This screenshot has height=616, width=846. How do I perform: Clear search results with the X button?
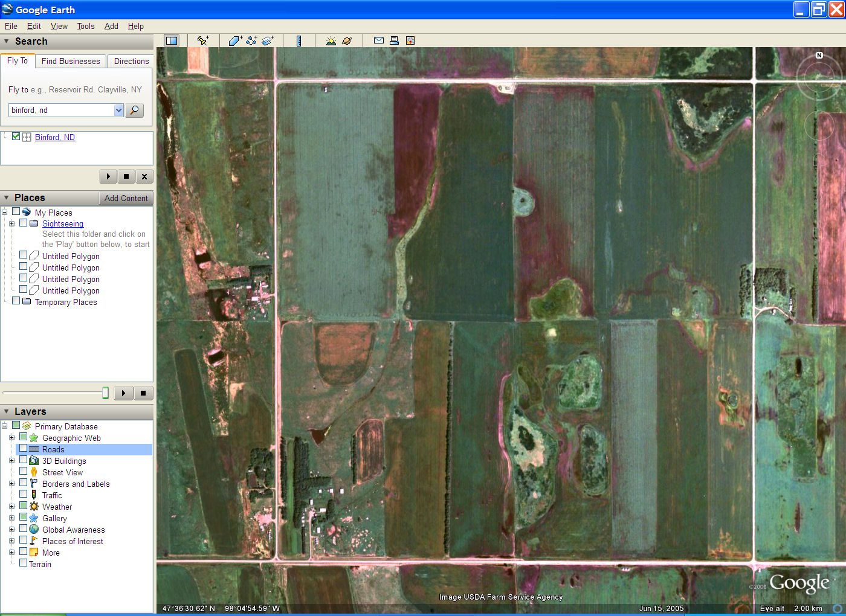pos(144,176)
